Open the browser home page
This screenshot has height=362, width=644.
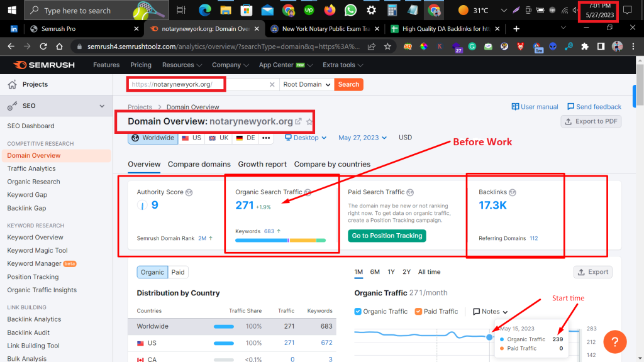pos(60,47)
